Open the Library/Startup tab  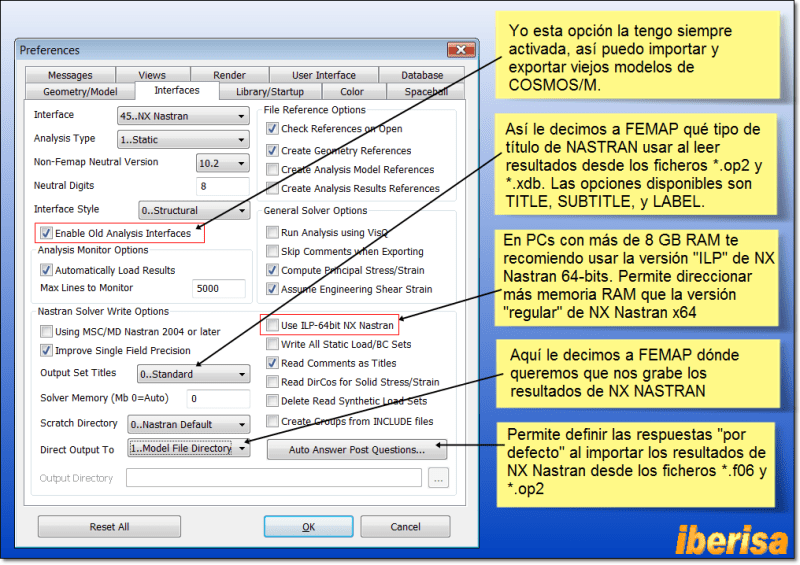[x=270, y=91]
